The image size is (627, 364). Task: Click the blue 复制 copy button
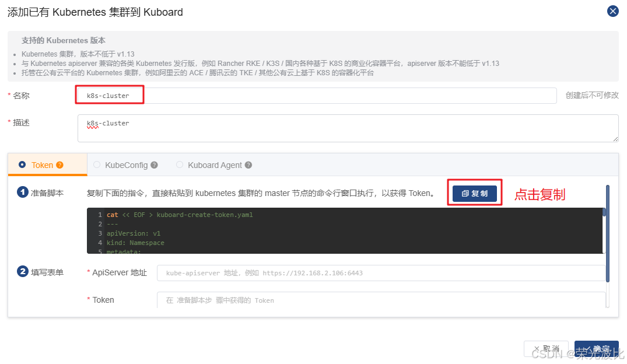[x=475, y=193]
